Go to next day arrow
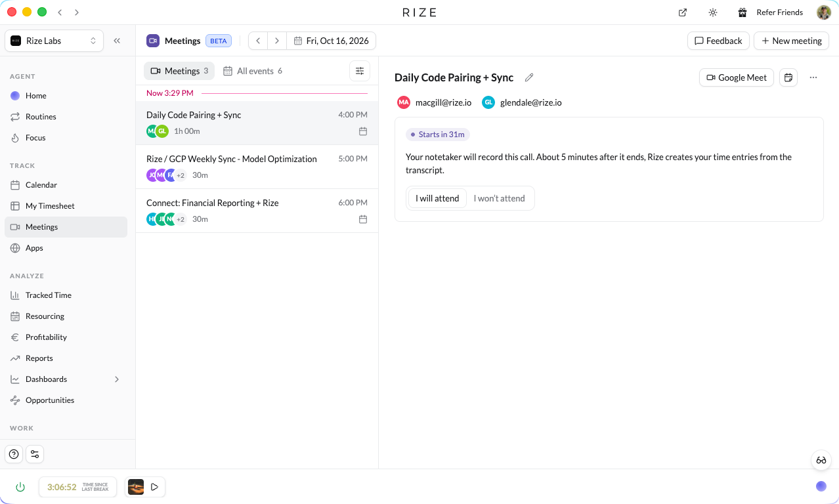The image size is (839, 504). coord(277,41)
